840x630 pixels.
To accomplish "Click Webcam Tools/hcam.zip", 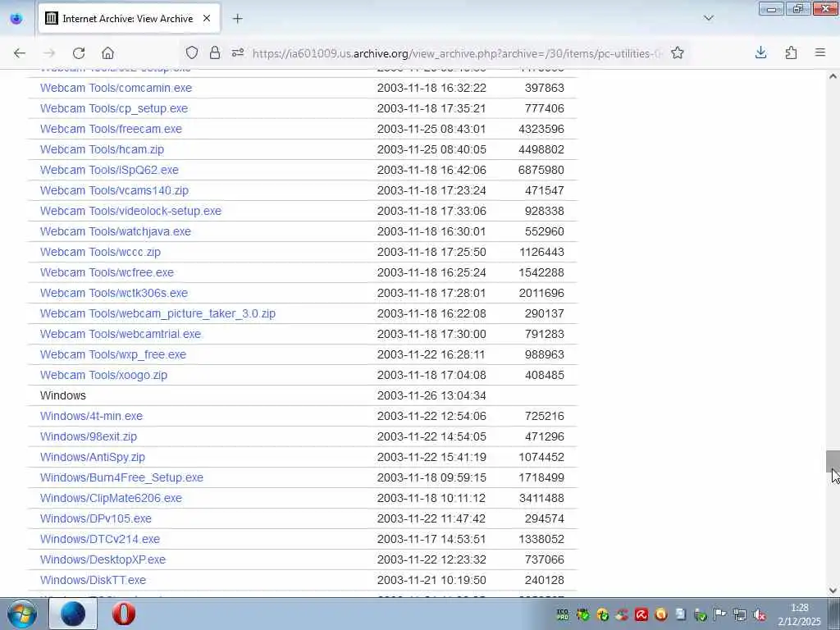I will tap(102, 149).
